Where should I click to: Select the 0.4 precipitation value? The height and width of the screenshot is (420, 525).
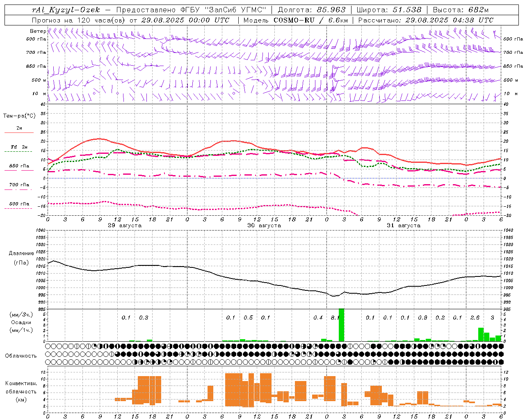tap(318, 317)
